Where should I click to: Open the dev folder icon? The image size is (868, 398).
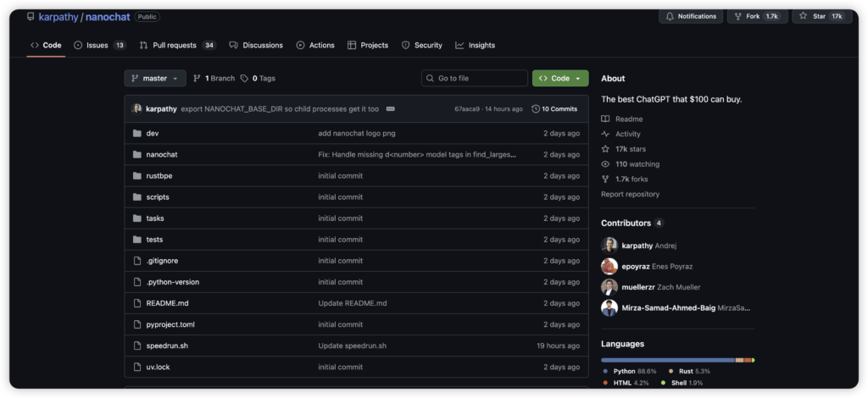(136, 134)
